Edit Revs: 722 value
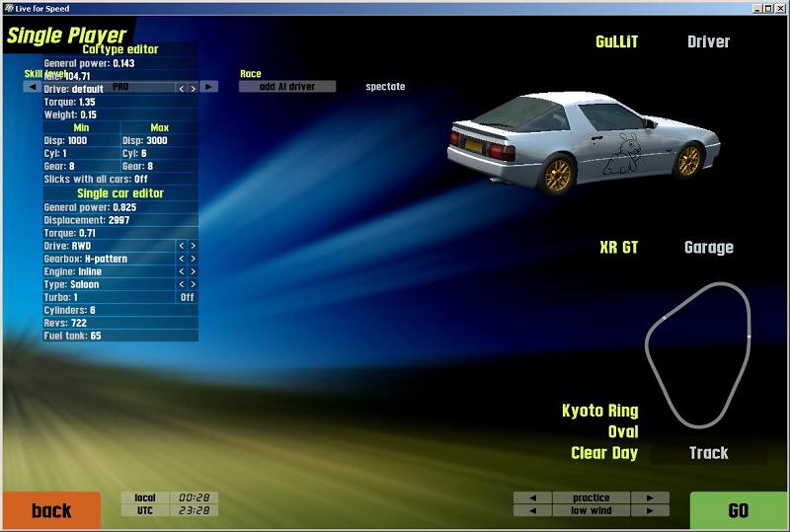 [x=120, y=323]
